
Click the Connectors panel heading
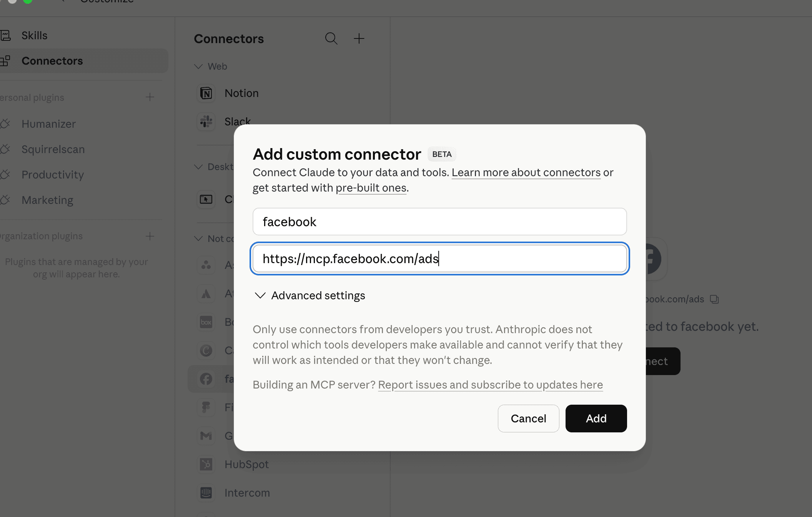pos(229,38)
